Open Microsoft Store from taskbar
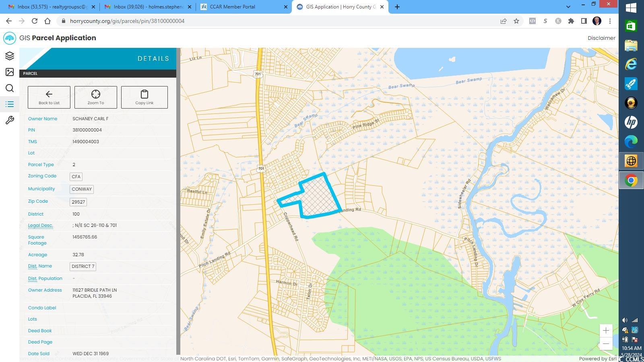The height and width of the screenshot is (362, 644). pos(631,26)
